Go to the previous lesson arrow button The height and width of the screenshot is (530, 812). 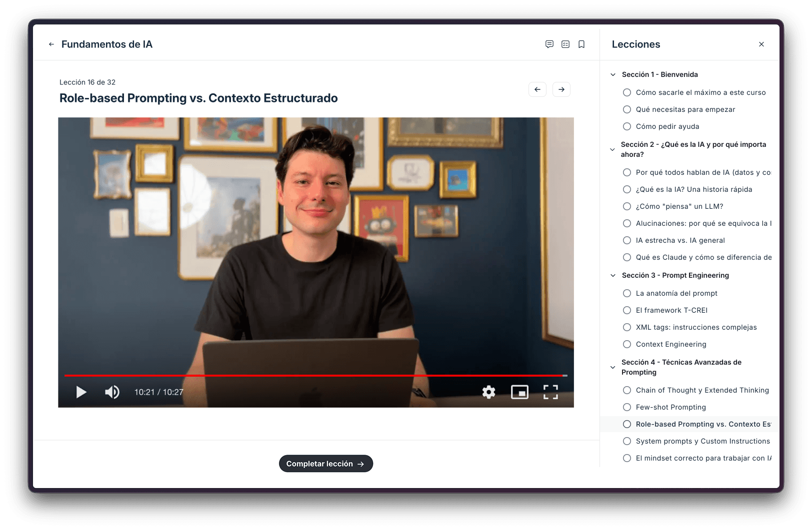click(x=537, y=89)
